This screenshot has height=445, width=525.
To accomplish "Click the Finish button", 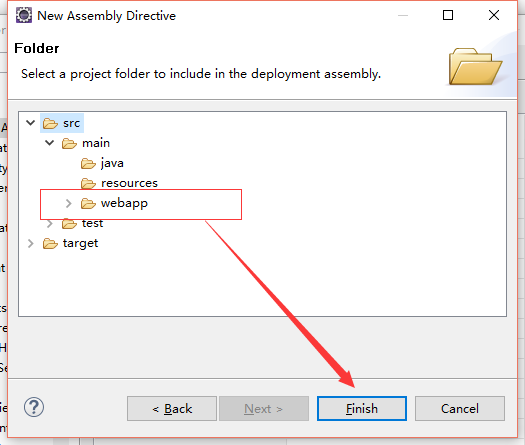I will [362, 409].
